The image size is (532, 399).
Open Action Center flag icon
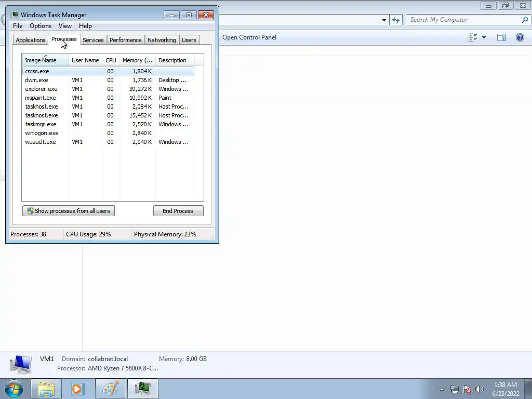point(467,389)
